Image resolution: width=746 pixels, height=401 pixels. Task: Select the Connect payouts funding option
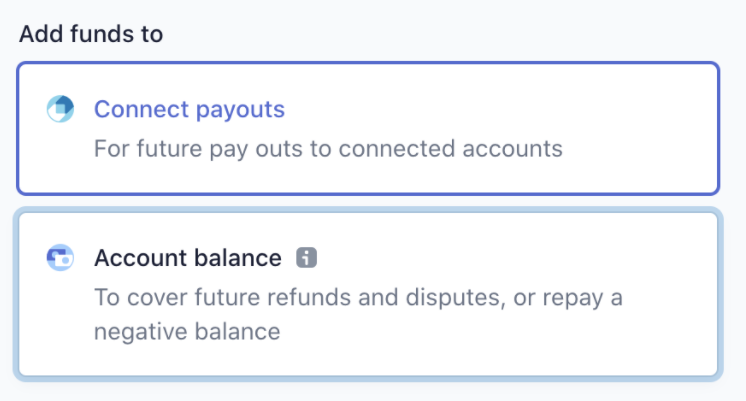(368, 129)
